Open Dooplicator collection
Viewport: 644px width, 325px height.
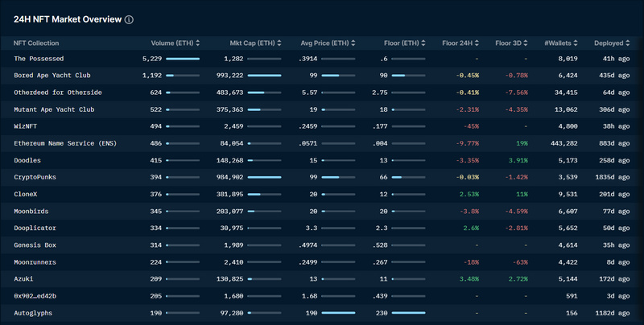click(35, 228)
